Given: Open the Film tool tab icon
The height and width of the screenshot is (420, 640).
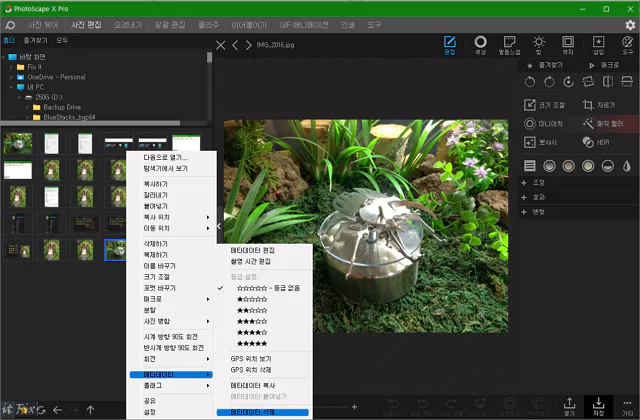Looking at the screenshot, I should point(509,45).
